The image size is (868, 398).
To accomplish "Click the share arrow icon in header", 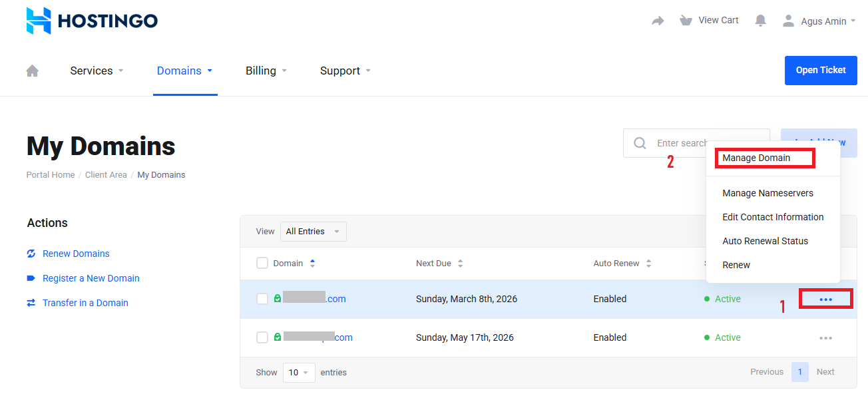I will point(658,21).
